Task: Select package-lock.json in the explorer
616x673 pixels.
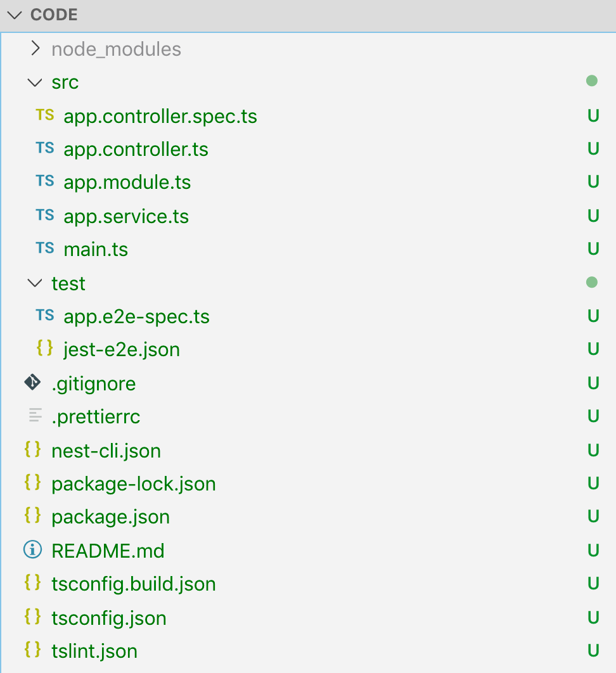Action: [134, 484]
